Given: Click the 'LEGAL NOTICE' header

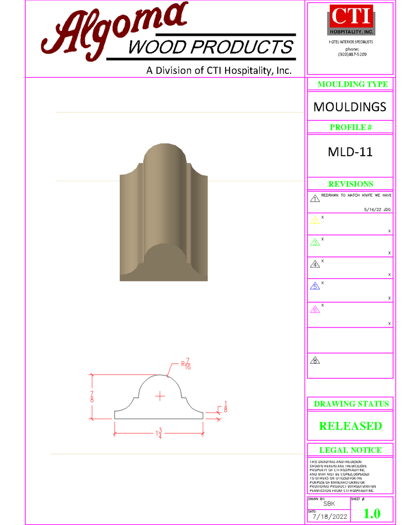Looking at the screenshot, I should pos(351,451).
